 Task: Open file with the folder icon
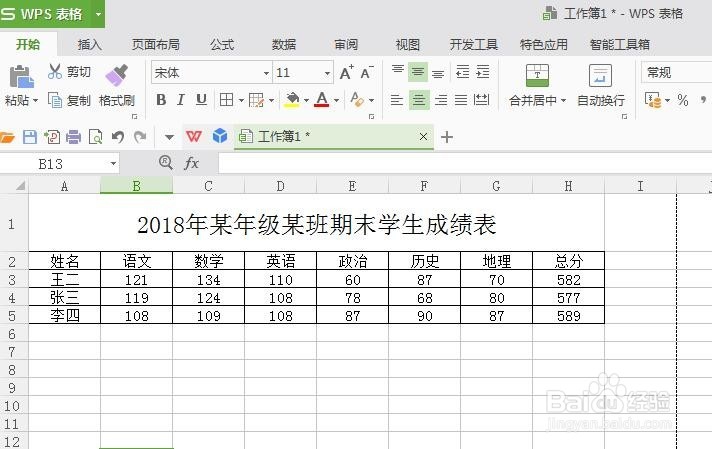pyautogui.click(x=7, y=137)
